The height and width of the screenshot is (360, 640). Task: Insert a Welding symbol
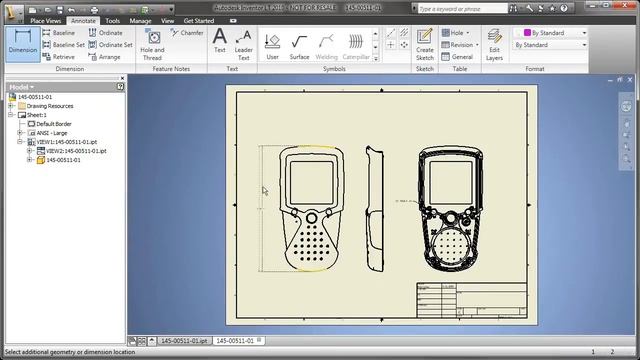[327, 47]
